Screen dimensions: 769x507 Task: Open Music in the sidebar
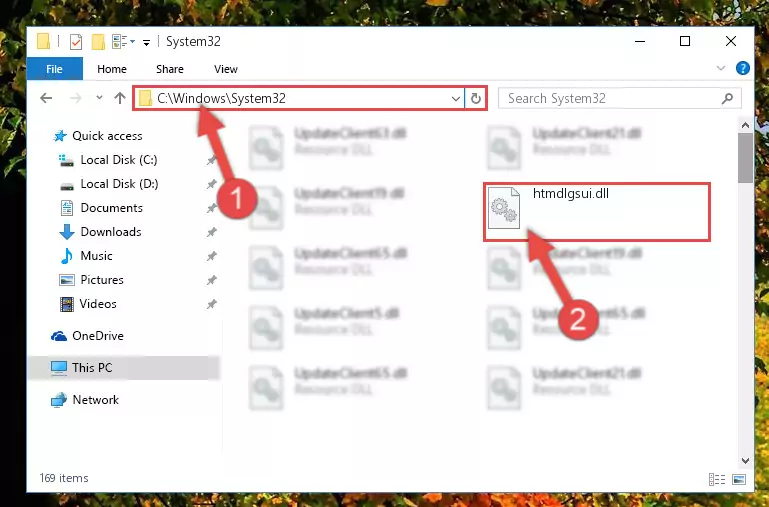86,256
